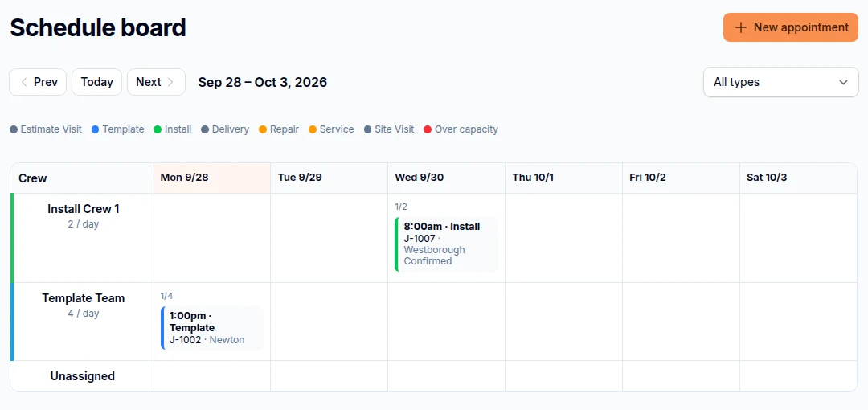The image size is (868, 410).
Task: Click the red Over capacity legend dot
Action: pyautogui.click(x=428, y=129)
